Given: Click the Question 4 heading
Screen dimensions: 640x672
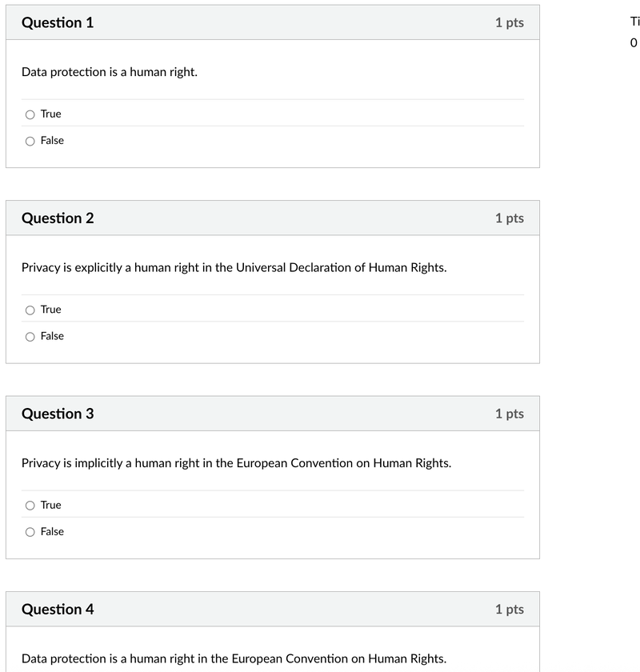Looking at the screenshot, I should tap(58, 609).
